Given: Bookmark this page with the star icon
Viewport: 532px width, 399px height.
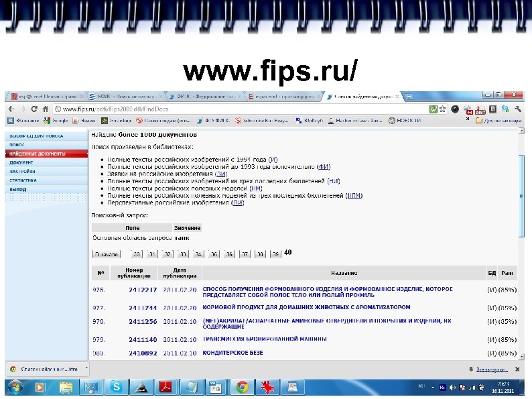Looking at the screenshot, I should pyautogui.click(x=442, y=109).
